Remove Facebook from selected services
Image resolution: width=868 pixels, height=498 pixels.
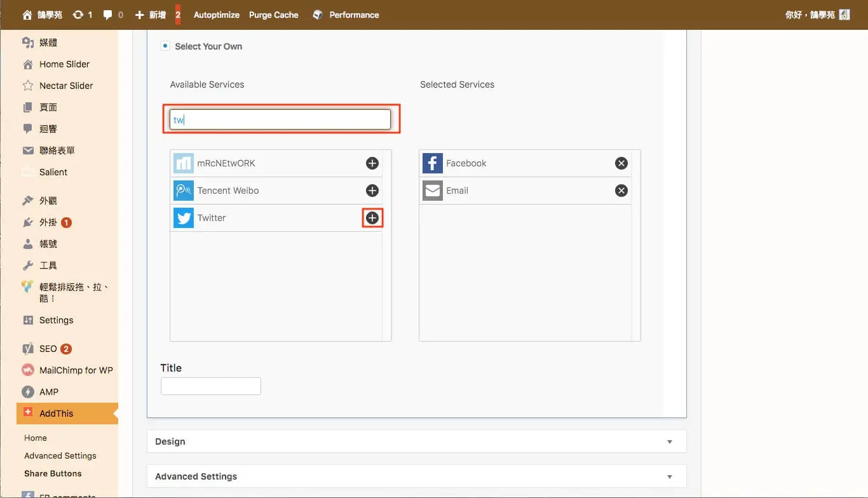[x=621, y=163]
